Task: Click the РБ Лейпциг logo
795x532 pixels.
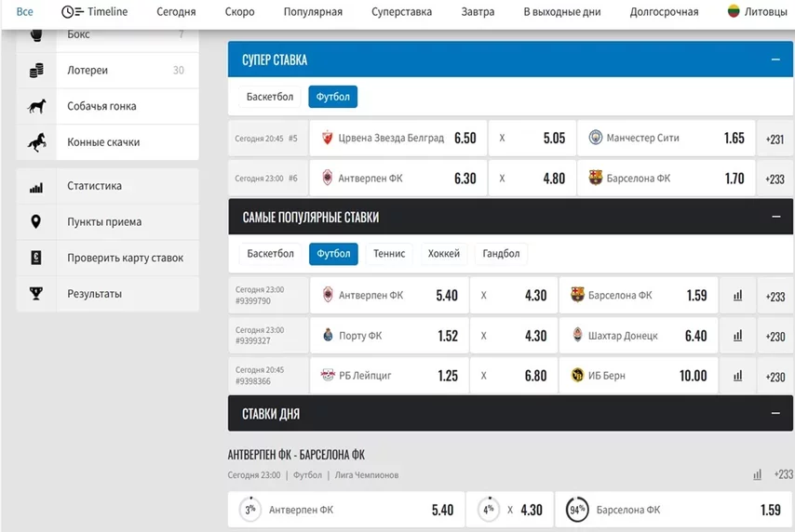Action: 328,375
